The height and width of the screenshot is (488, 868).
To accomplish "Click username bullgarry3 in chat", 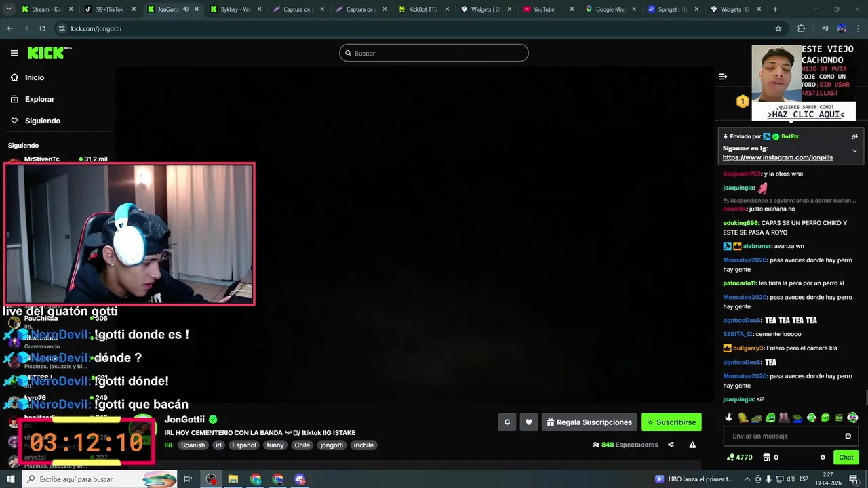I will coord(749,348).
